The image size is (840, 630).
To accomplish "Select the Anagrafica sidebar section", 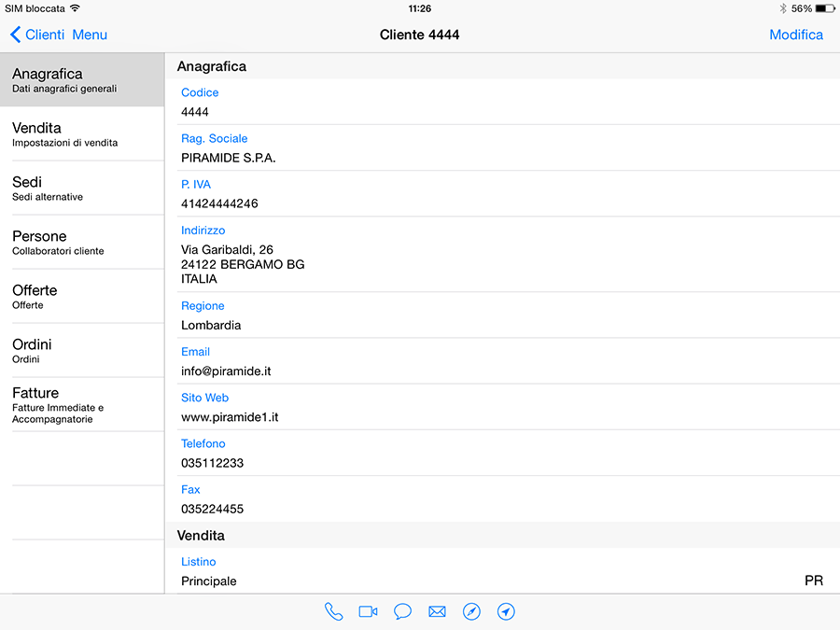I will 82,80.
